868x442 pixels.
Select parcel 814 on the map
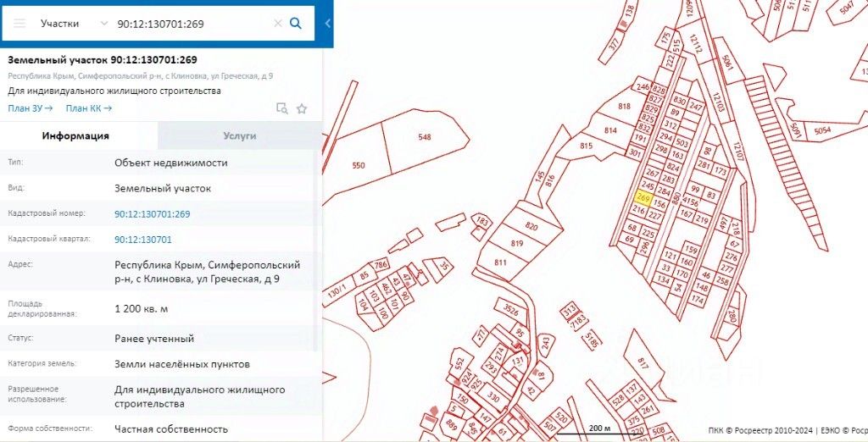click(x=610, y=130)
